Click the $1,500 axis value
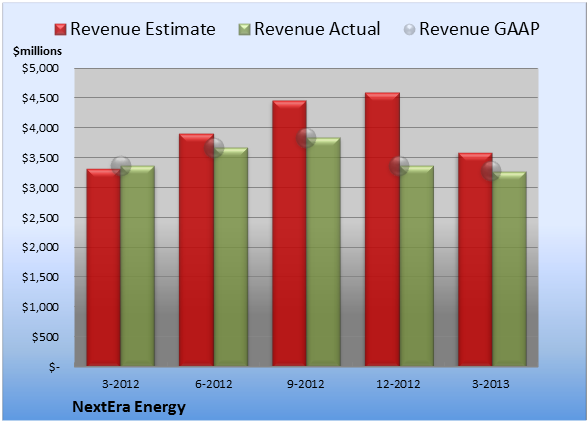This screenshot has width=588, height=422. coord(40,277)
